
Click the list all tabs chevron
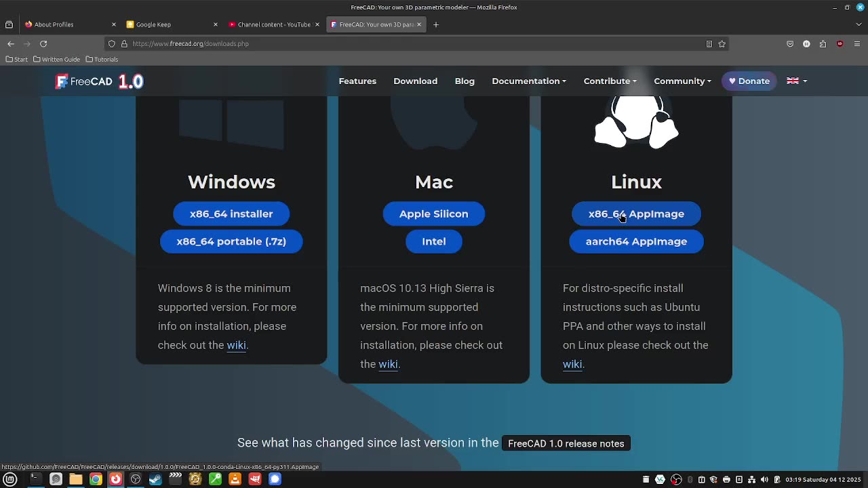click(859, 24)
